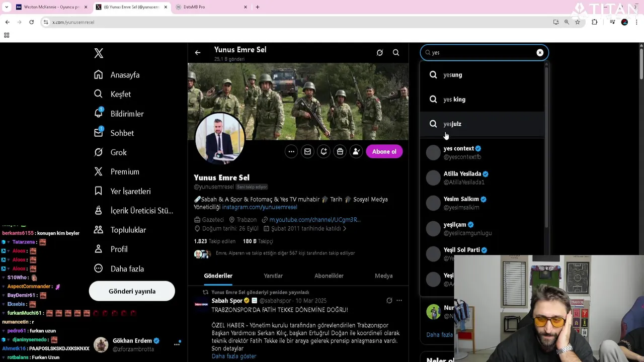Click gift premium icon on profile
Image resolution: width=644 pixels, height=362 pixels.
coord(340,151)
